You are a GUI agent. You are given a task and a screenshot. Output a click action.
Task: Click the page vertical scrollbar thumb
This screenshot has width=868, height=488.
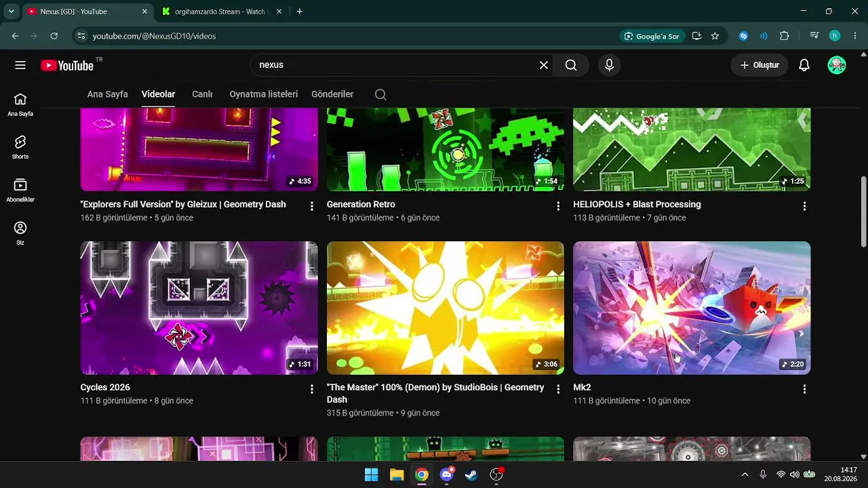point(863,211)
